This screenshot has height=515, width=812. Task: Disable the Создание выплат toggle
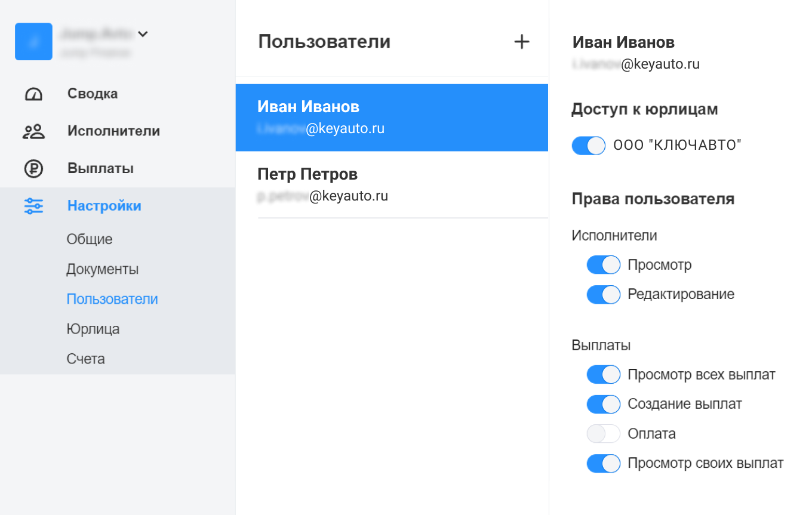click(603, 404)
